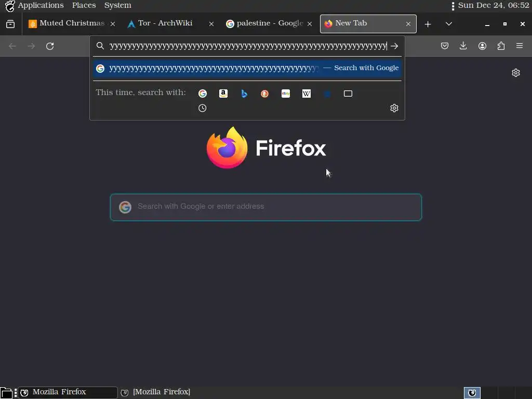This screenshot has width=532, height=399.
Task: Click show desktop icon in bottom panel
Action: pos(6,393)
